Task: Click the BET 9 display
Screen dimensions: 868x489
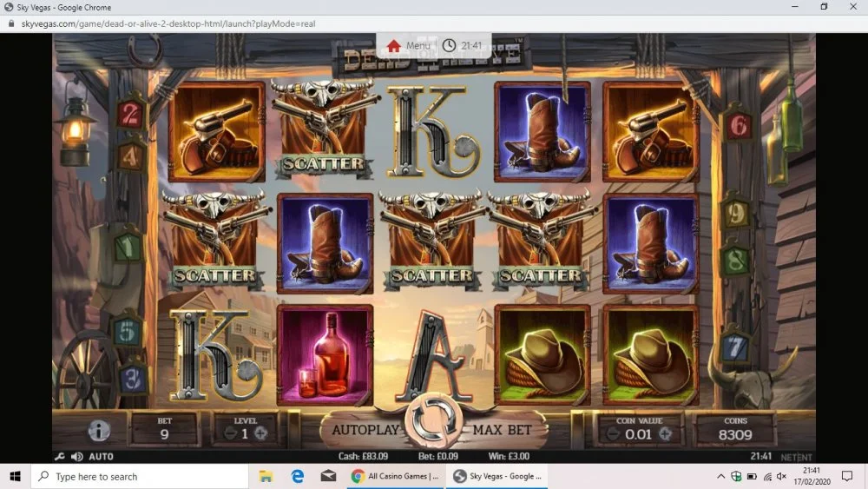Action: point(164,430)
